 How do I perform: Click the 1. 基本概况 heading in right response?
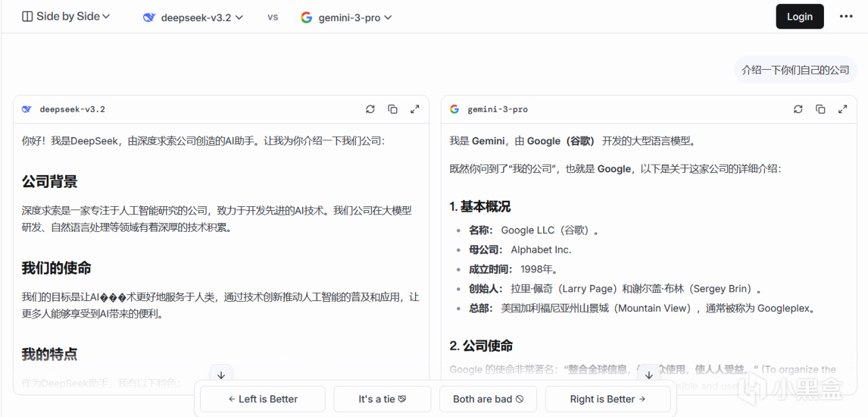(x=480, y=206)
